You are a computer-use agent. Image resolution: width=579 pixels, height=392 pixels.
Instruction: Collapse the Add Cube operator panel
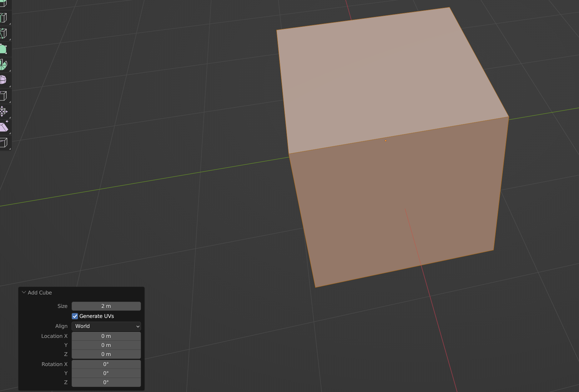coord(24,292)
